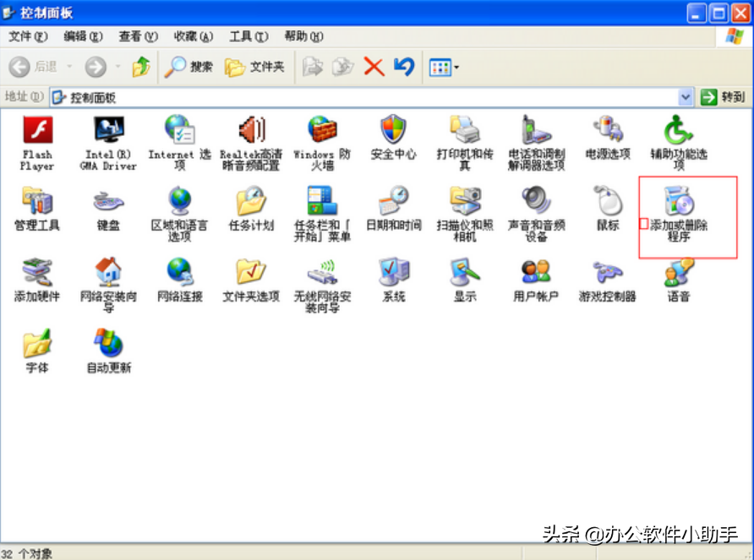Open the 工具 (Tools) menu
Screen dimensions: 754x560
249,36
